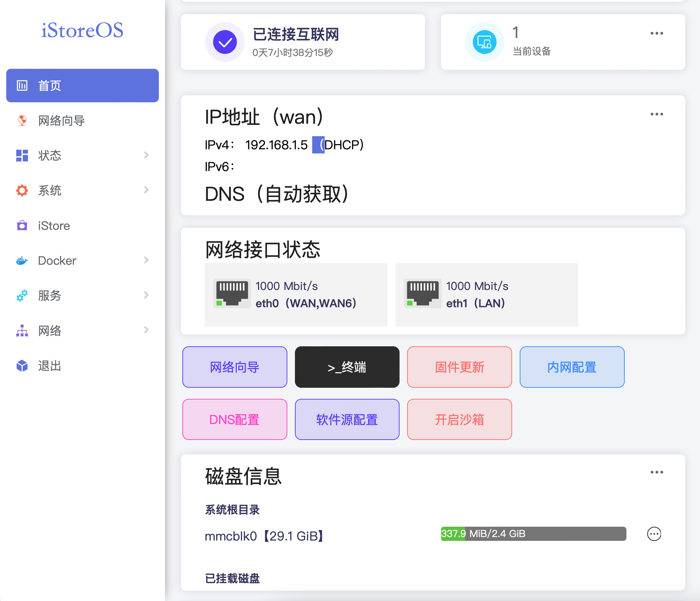This screenshot has height=601, width=700.
Task: Go to iStore in the sidebar
Action: [83, 225]
